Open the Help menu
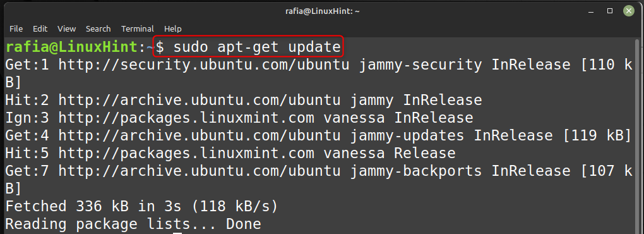 point(172,29)
